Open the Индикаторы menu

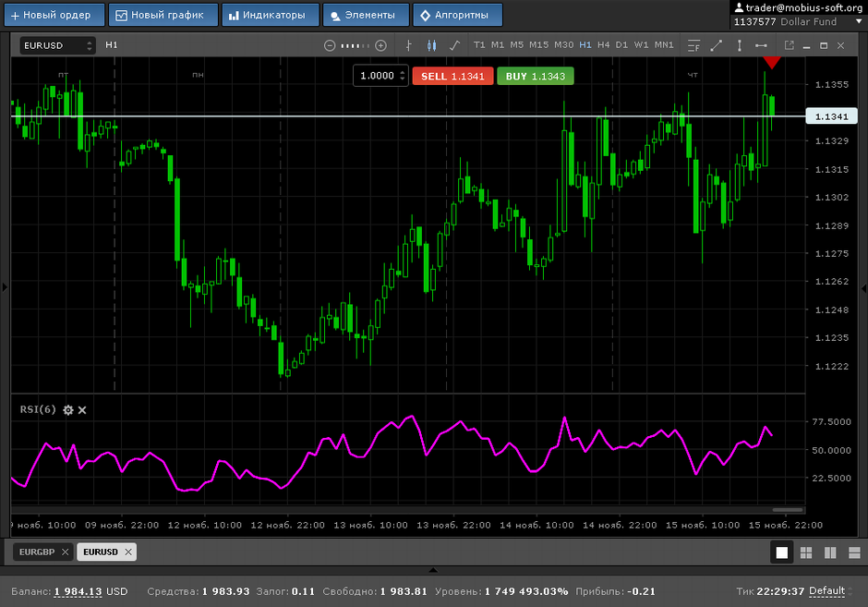click(x=271, y=15)
